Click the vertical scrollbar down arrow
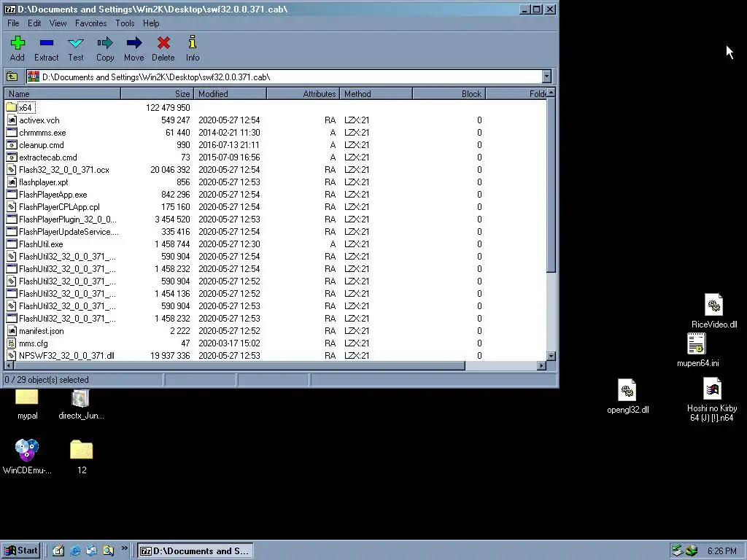Viewport: 747px width, 560px height. click(x=551, y=356)
